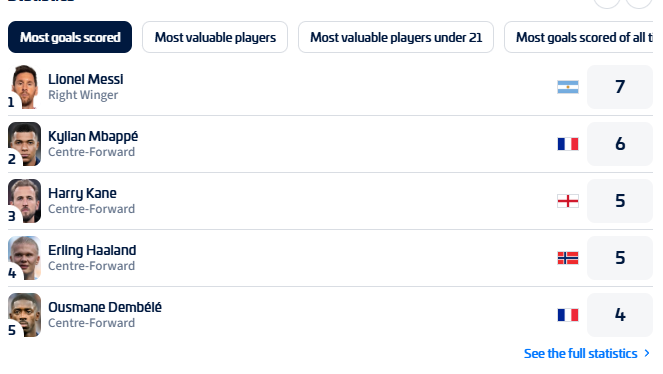Open Ousmane Dembélé's portrait photo
Screen dimensions: 663x374
tap(25, 315)
